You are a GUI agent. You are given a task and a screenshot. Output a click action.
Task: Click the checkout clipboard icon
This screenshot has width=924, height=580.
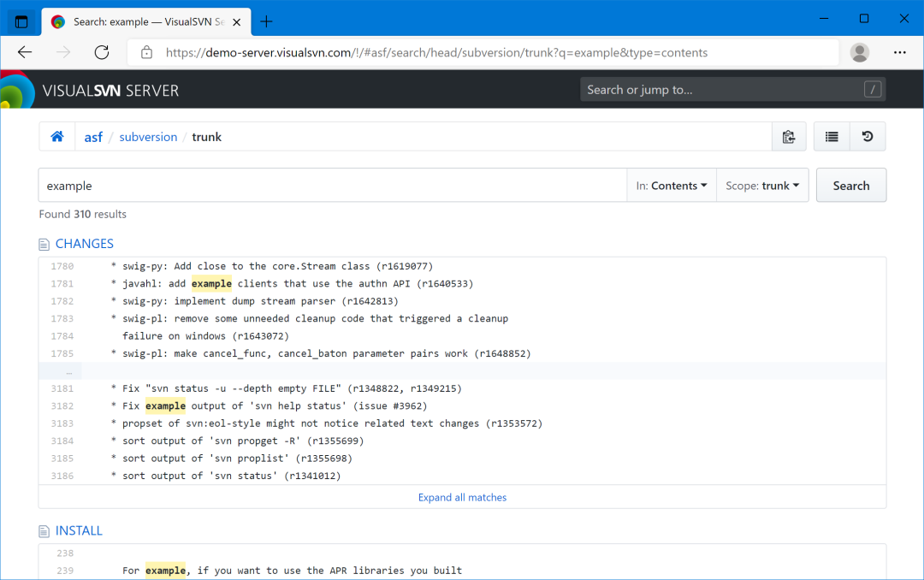pos(789,137)
